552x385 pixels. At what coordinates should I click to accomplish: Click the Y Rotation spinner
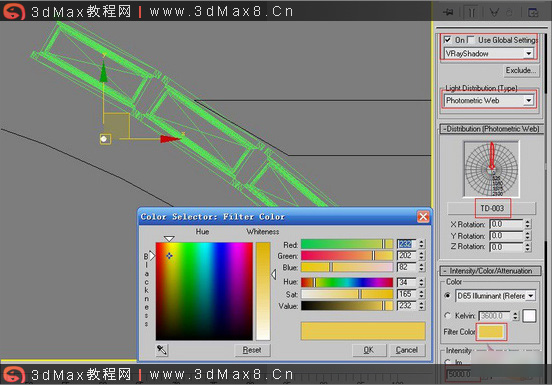[527, 235]
